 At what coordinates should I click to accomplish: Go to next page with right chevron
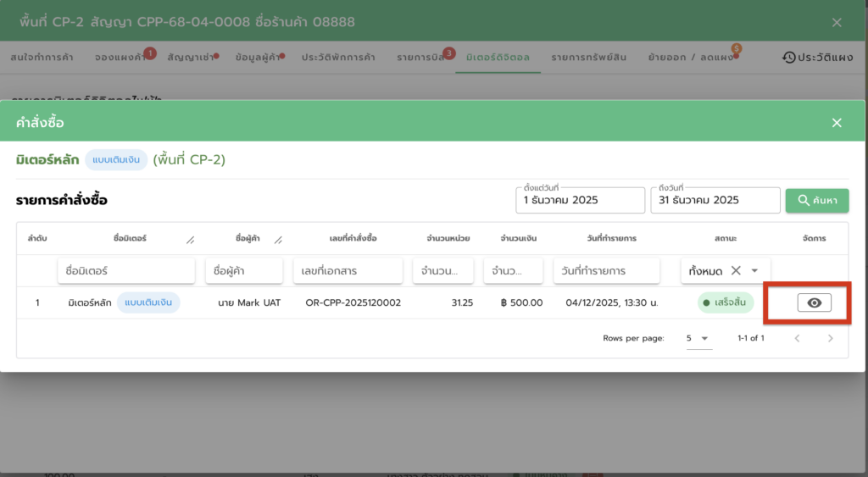[x=830, y=338]
